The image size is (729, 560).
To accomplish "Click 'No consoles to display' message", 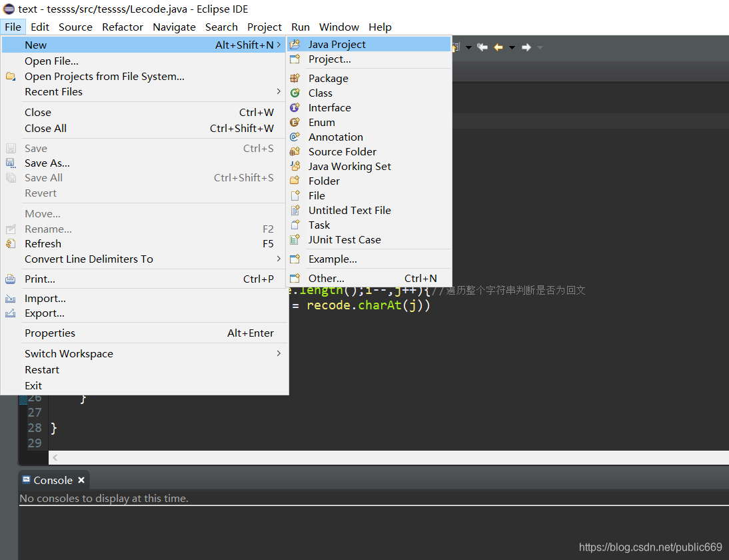I will pyautogui.click(x=104, y=498).
